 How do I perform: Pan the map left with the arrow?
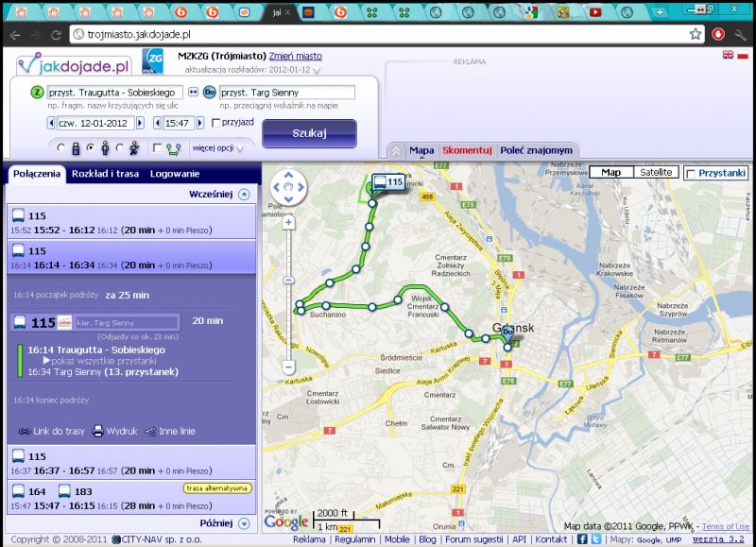pyautogui.click(x=276, y=187)
